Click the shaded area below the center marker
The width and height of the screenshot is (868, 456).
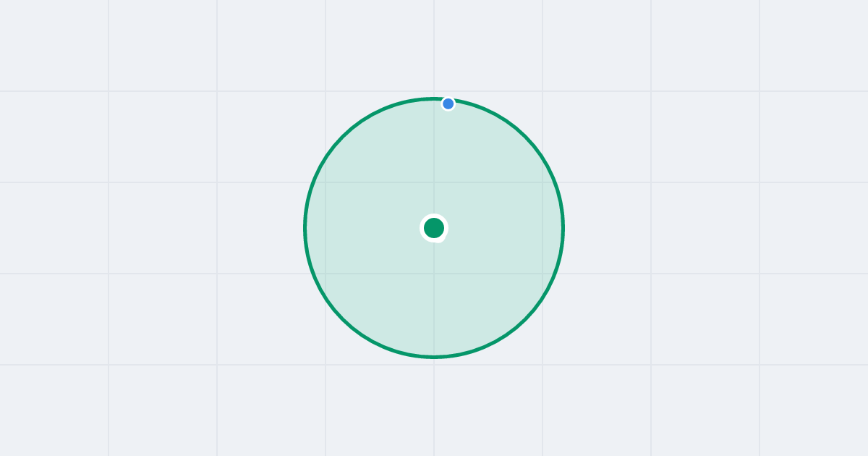coord(434,297)
